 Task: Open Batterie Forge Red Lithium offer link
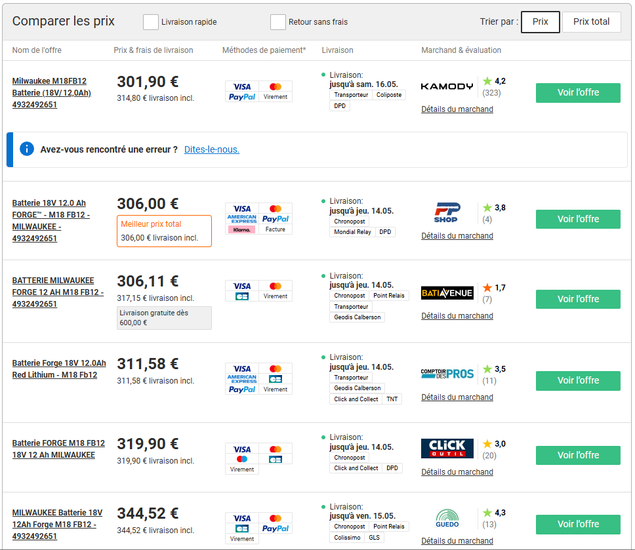point(59,369)
